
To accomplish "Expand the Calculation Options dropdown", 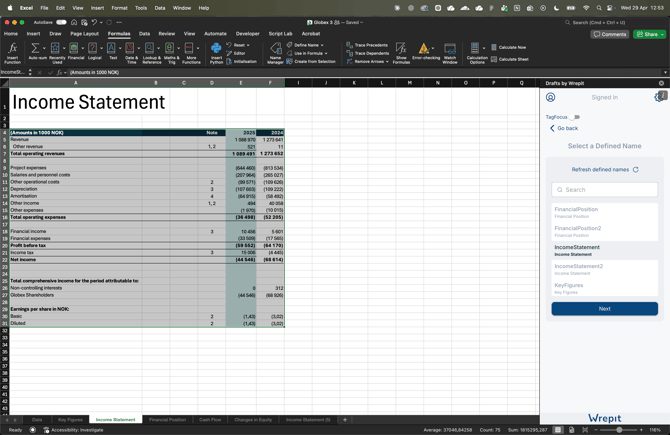I will (484, 48).
